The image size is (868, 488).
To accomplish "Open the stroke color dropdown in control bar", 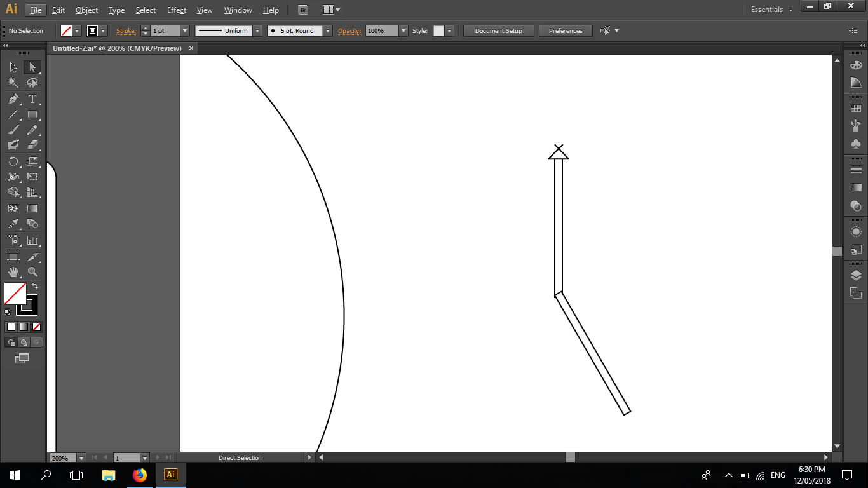I will 104,30.
